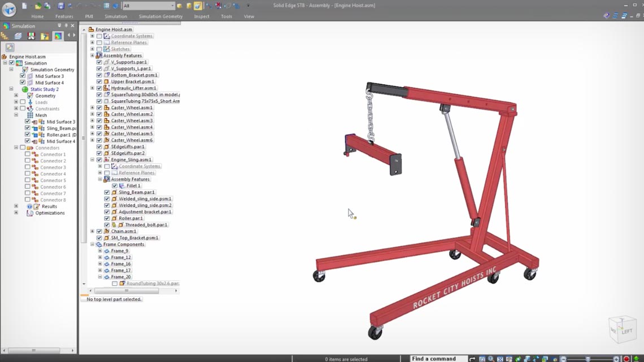
Task: Switch to the Inspect ribbon tab
Action: (x=202, y=16)
